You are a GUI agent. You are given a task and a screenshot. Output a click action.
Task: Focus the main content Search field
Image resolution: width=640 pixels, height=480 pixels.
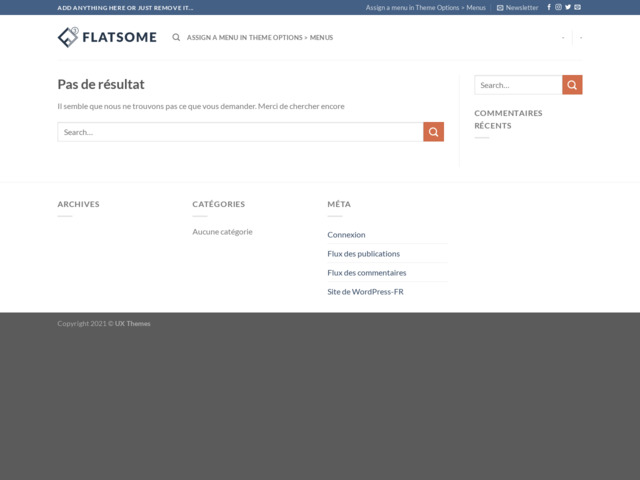240,132
